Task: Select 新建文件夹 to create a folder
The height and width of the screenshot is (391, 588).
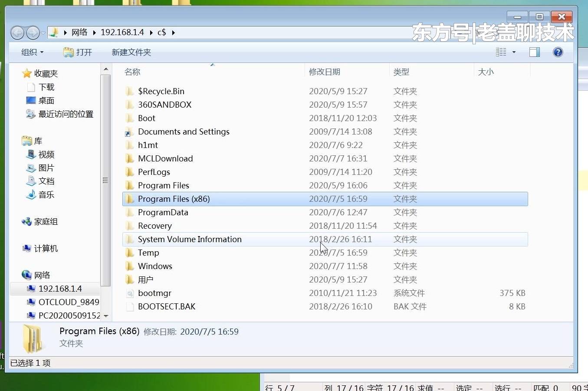Action: tap(131, 52)
